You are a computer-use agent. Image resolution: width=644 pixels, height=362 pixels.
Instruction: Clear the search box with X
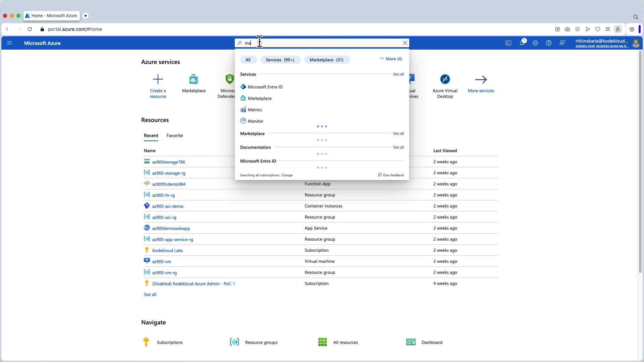[x=405, y=43]
